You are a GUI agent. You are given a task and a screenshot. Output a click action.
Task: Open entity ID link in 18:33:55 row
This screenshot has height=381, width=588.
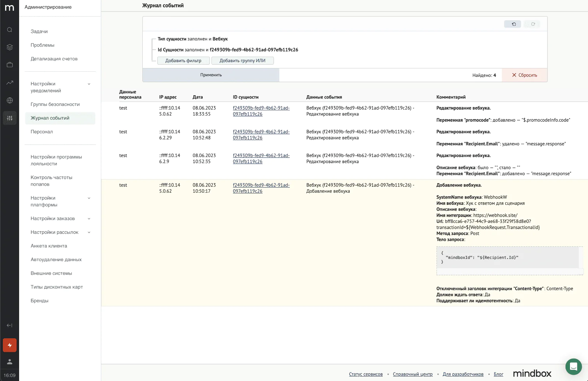click(261, 111)
